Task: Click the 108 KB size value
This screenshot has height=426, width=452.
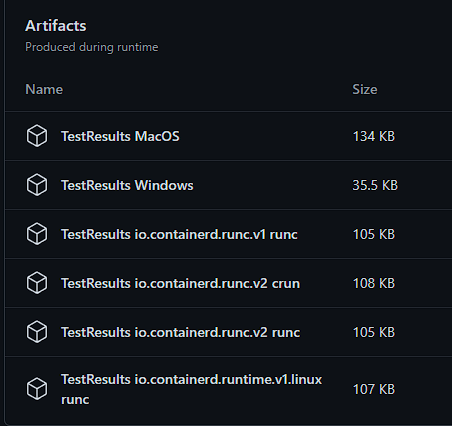Action: [x=374, y=283]
